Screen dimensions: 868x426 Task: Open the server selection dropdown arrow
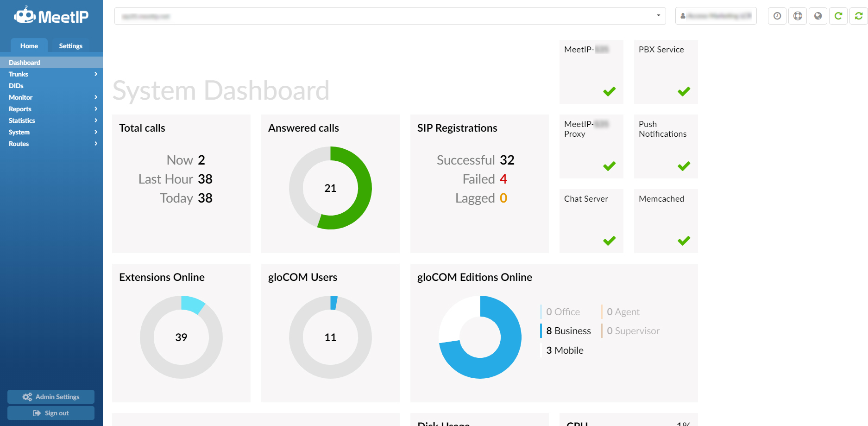coord(658,16)
